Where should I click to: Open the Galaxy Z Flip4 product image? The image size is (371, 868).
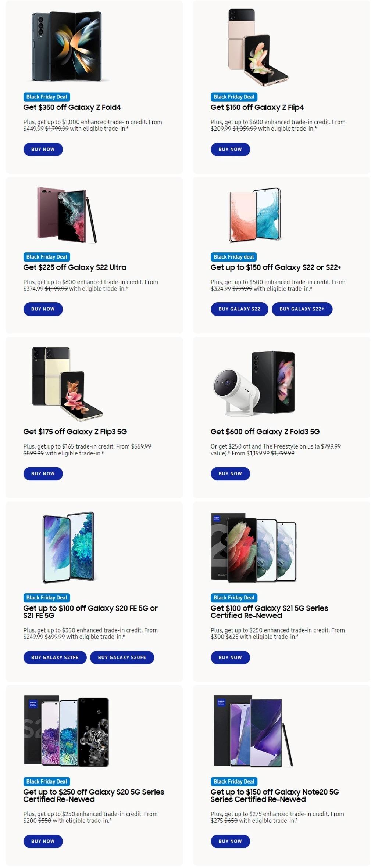(x=256, y=46)
